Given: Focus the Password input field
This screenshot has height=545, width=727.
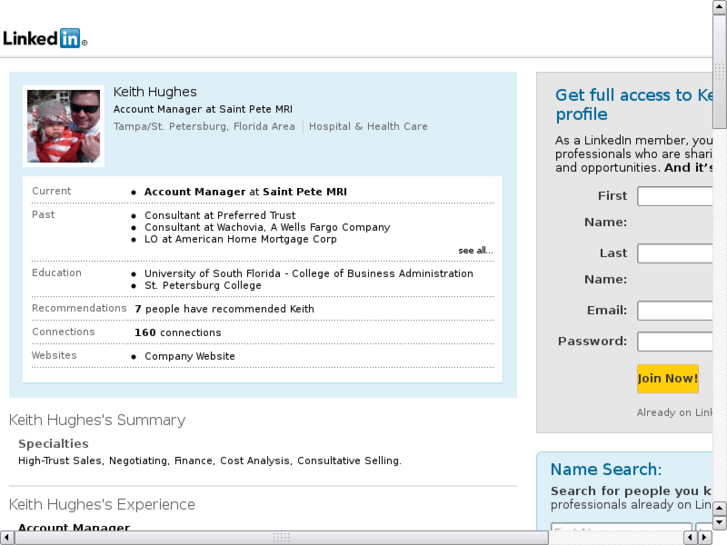Looking at the screenshot, I should (x=675, y=341).
